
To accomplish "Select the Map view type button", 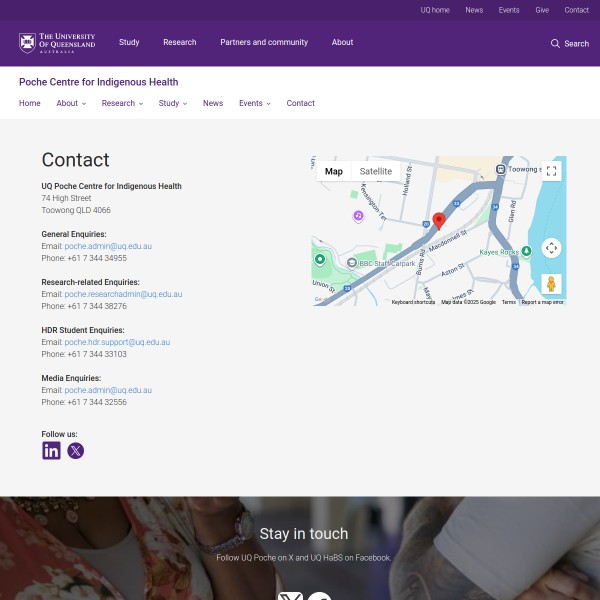I will (x=334, y=171).
